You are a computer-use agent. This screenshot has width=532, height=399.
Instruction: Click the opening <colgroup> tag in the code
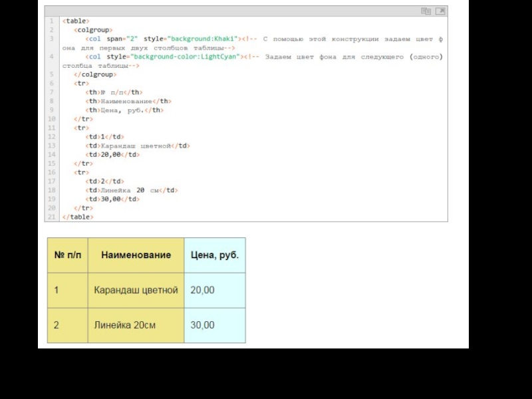(x=93, y=30)
